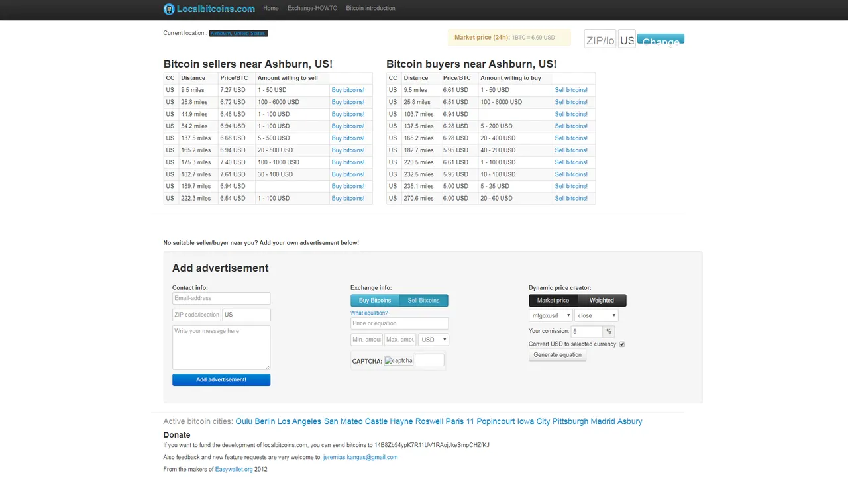Click the top country code field showing US

click(627, 39)
